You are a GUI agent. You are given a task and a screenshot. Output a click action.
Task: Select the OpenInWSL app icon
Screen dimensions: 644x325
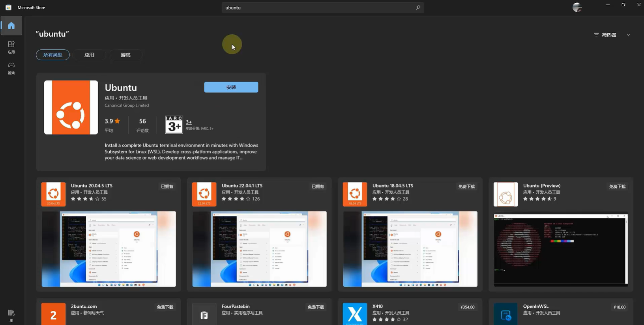click(505, 314)
